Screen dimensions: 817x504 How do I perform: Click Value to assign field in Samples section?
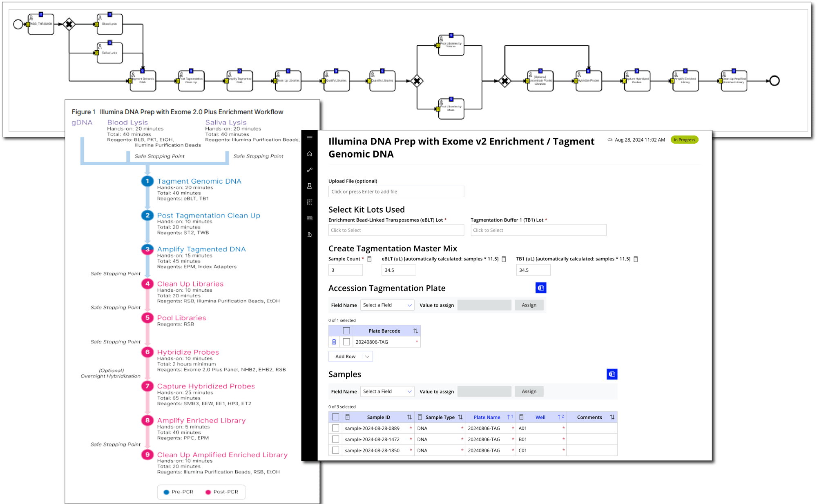[484, 391]
